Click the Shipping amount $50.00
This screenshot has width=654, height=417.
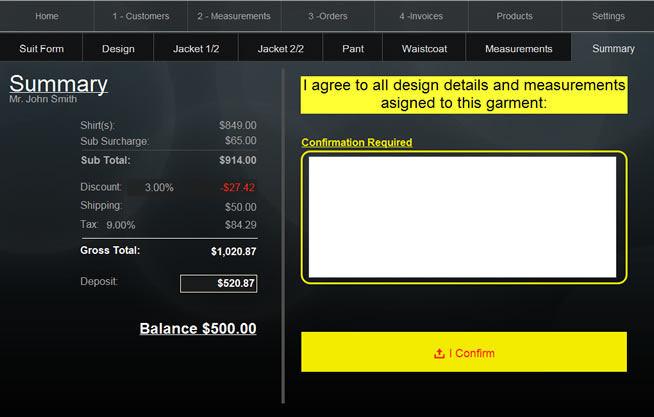(241, 207)
